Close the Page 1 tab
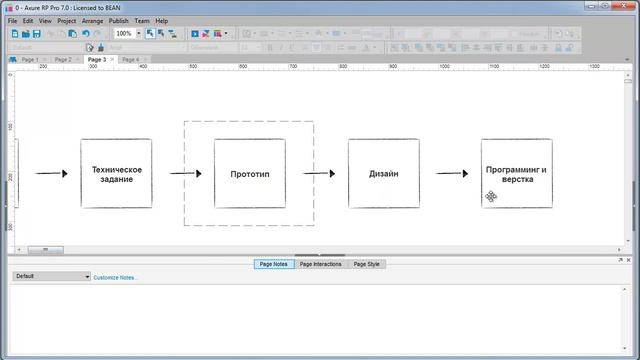The image size is (640, 360). coord(44,60)
